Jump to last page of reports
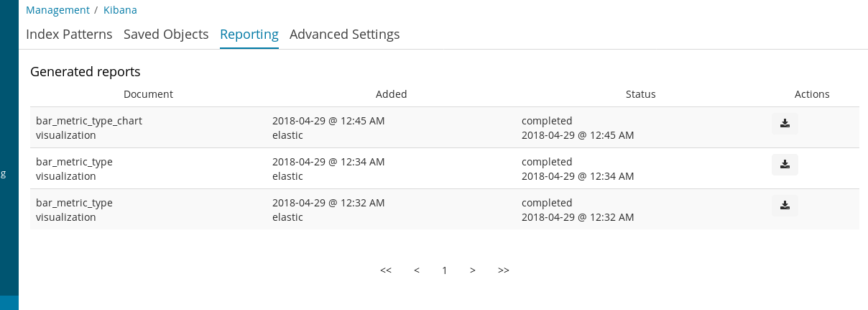The width and height of the screenshot is (868, 310). (504, 270)
